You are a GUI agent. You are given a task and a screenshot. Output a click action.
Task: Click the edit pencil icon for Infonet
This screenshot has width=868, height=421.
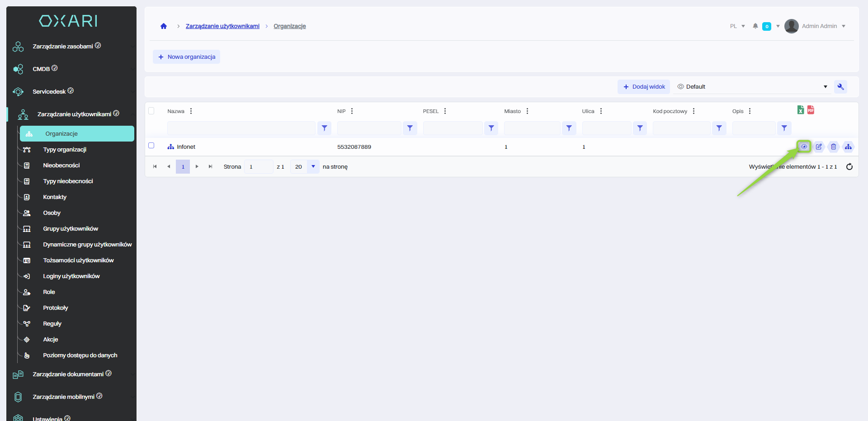click(x=819, y=147)
